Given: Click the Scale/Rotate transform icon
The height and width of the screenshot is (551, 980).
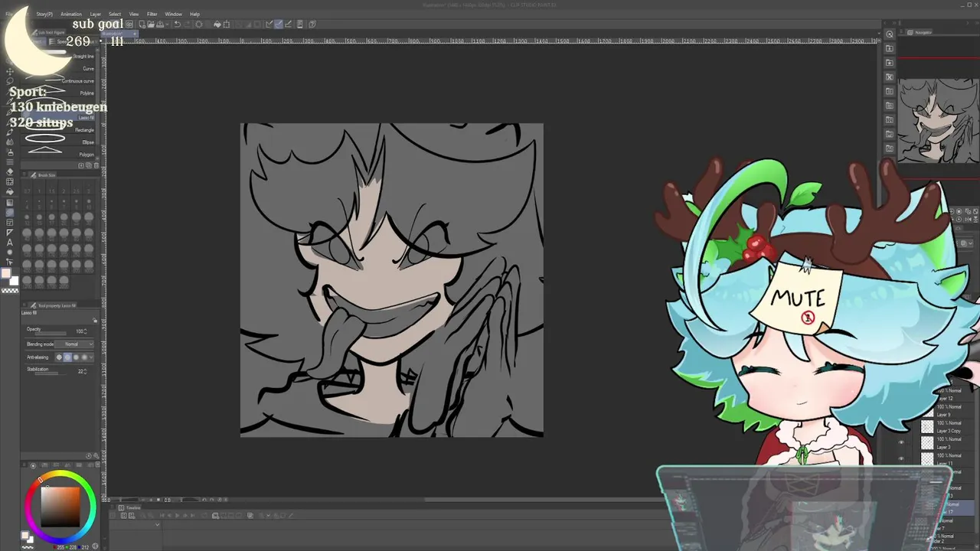Looking at the screenshot, I should tap(227, 24).
